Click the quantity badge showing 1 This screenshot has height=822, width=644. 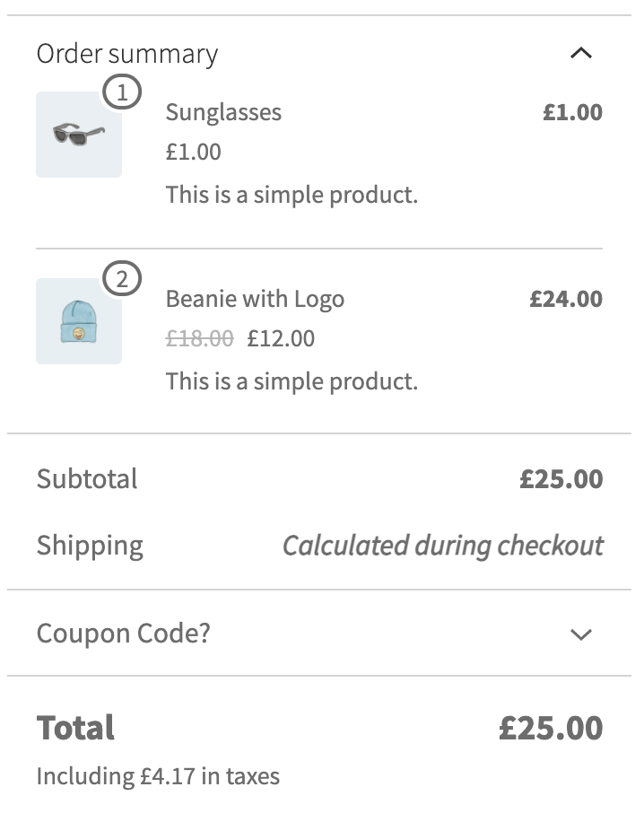coord(123,92)
